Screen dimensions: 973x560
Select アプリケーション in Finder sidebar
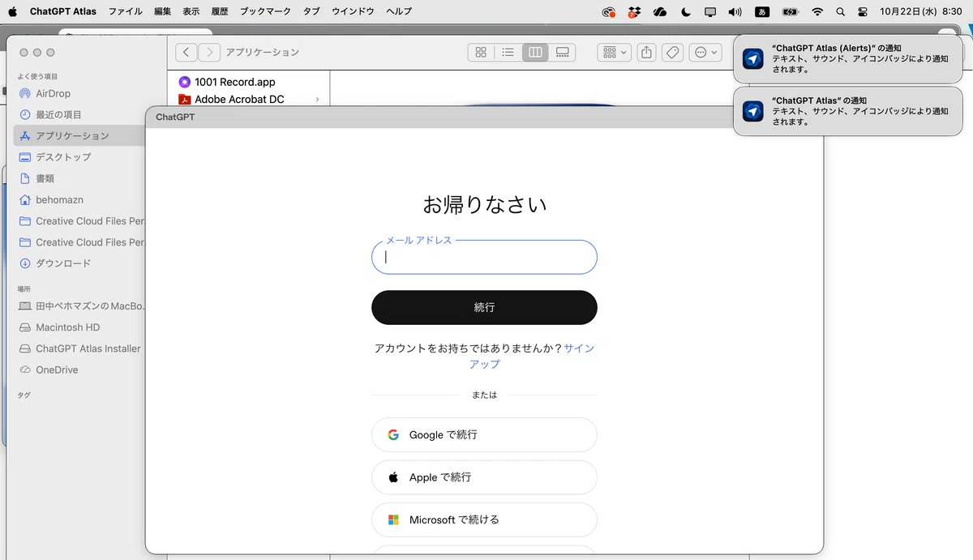coord(78,135)
